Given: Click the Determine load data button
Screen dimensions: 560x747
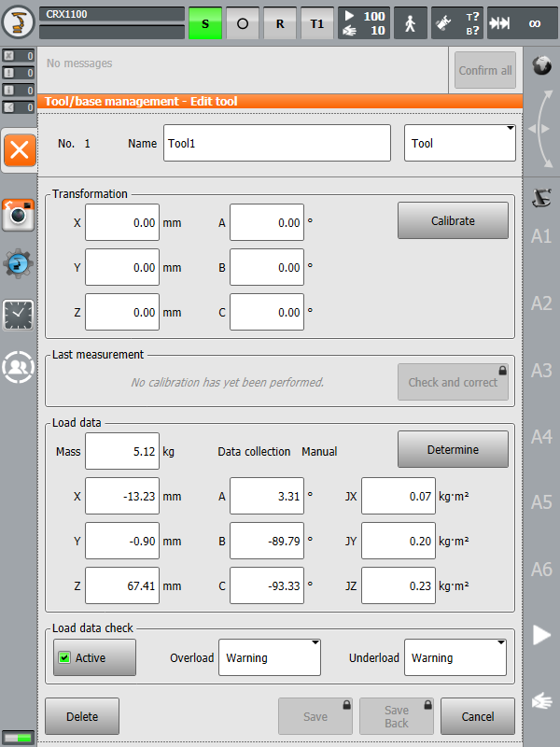Looking at the screenshot, I should [x=453, y=449].
